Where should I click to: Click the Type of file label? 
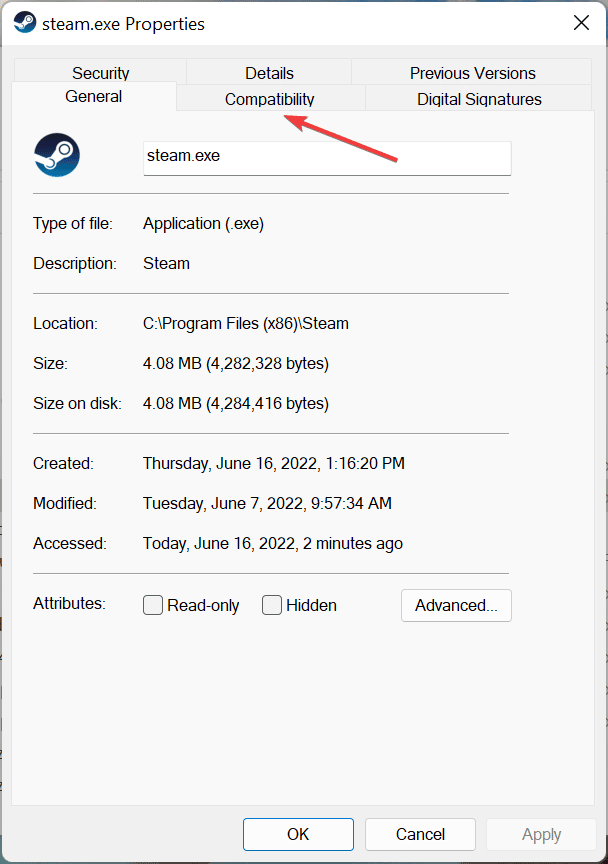pyautogui.click(x=73, y=224)
